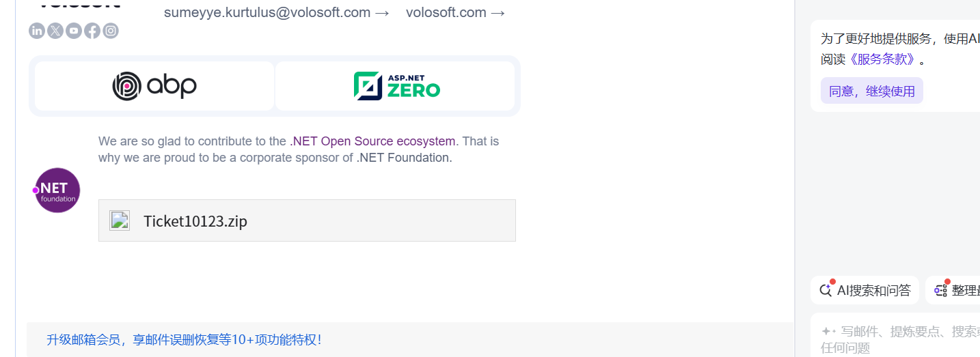The image size is (980, 357).
Task: Click the .NET Foundation round logo
Action: pyautogui.click(x=57, y=190)
